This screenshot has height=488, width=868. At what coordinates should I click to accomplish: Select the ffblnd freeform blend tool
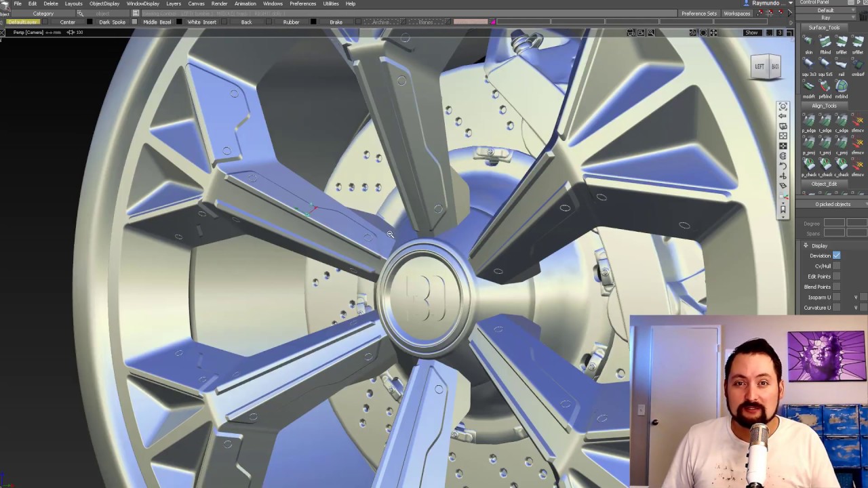[x=825, y=44]
